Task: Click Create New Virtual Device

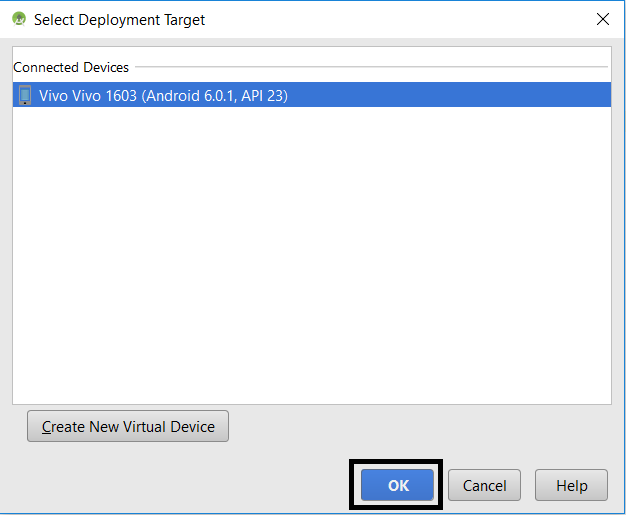Action: coord(128,426)
